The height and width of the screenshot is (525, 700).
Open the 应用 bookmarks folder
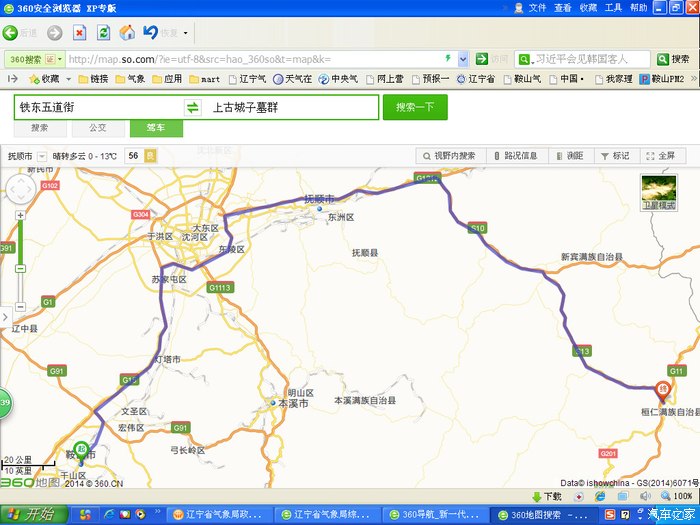tap(167, 79)
